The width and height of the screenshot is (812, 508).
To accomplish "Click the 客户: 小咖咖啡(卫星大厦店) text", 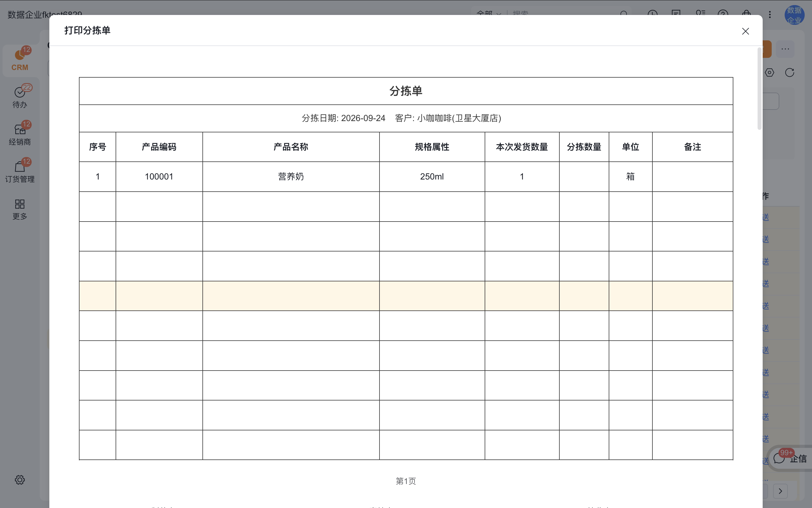I will pyautogui.click(x=448, y=118).
